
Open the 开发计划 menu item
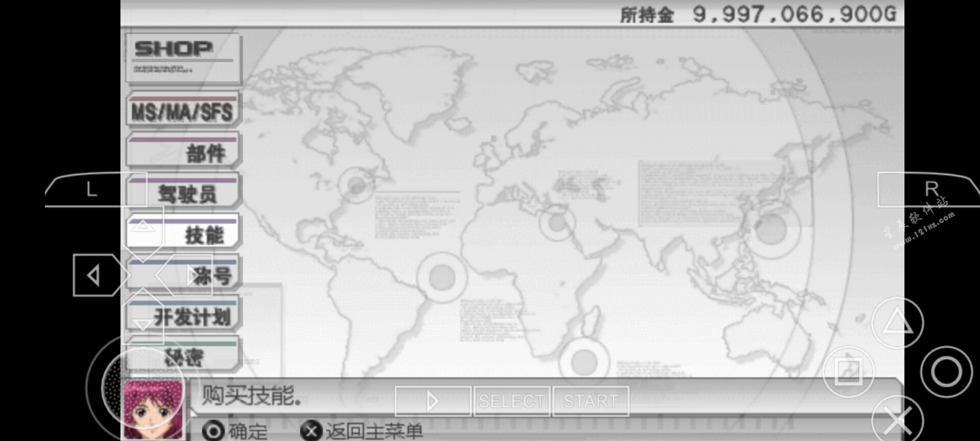click(x=183, y=314)
